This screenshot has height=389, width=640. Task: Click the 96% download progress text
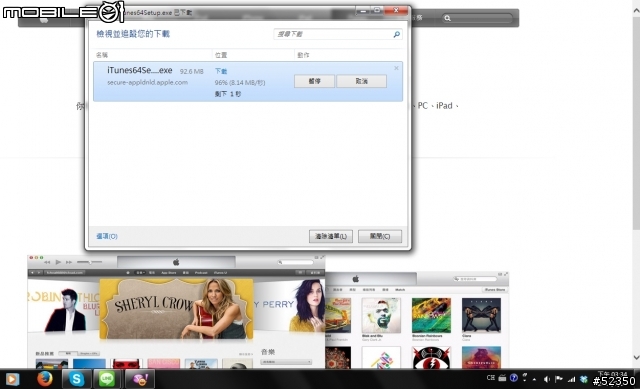(x=240, y=82)
